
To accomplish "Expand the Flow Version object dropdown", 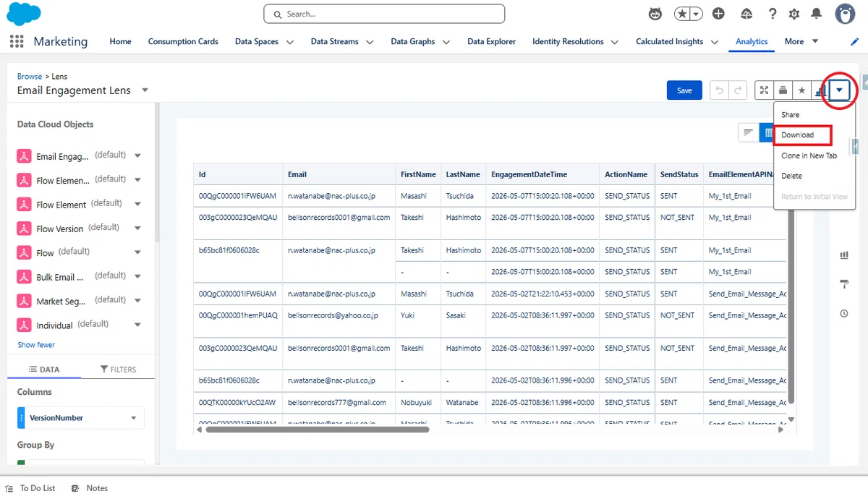I will point(137,229).
